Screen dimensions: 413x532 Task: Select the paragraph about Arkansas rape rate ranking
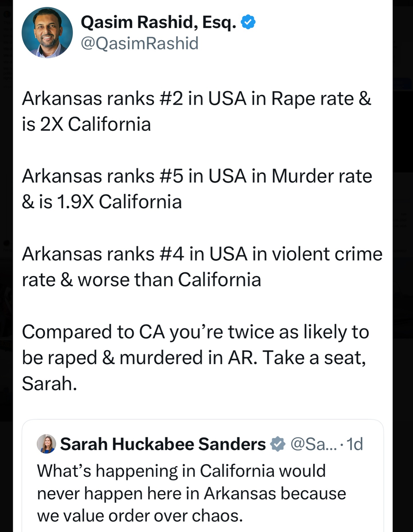click(x=196, y=111)
